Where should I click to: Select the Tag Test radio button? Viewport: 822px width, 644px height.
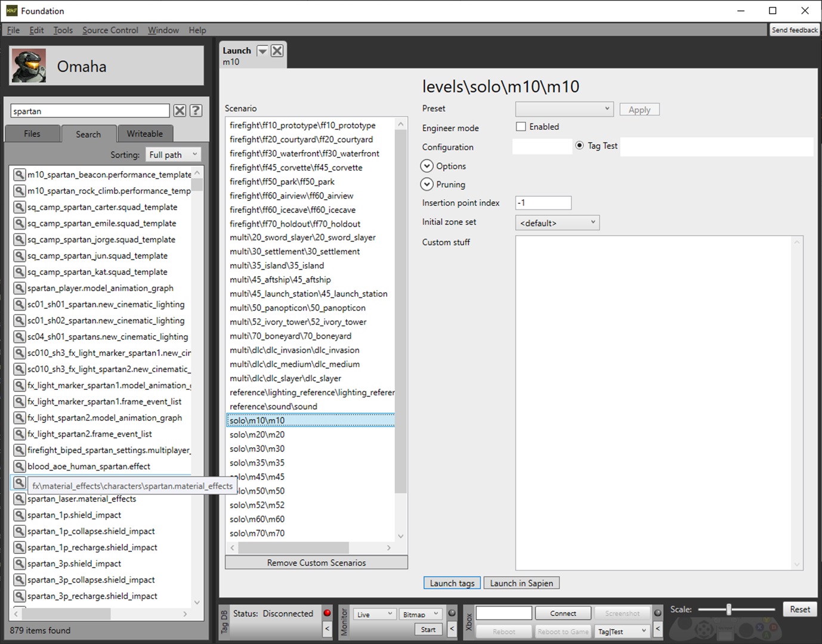(579, 145)
